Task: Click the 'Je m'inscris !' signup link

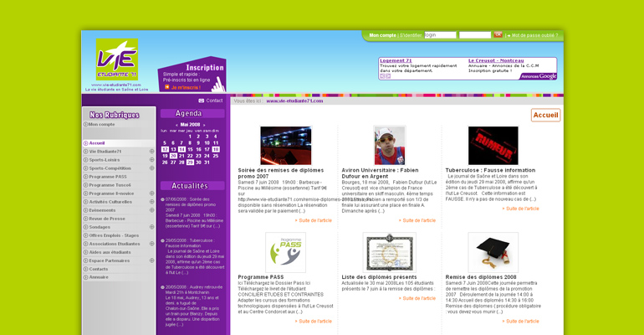Action: [x=187, y=87]
